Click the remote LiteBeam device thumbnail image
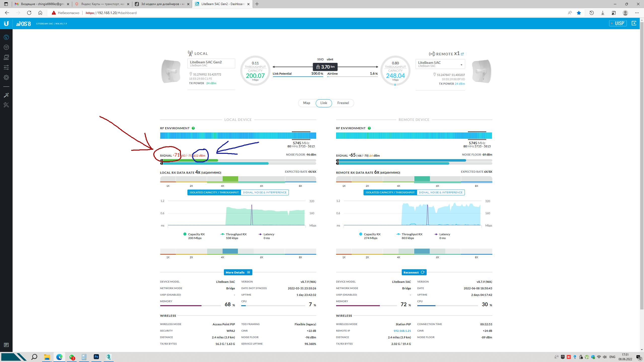 coord(481,71)
